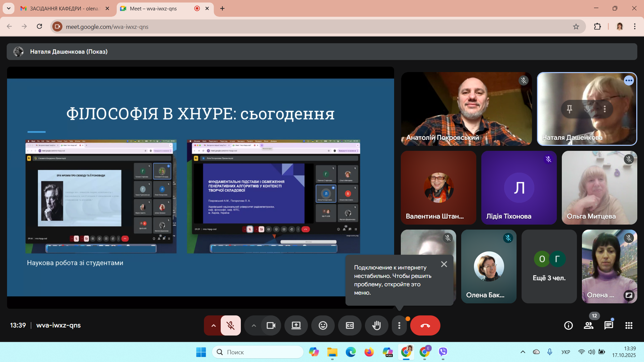Open meeting details info icon
Image resolution: width=644 pixels, height=362 pixels.
point(569,325)
